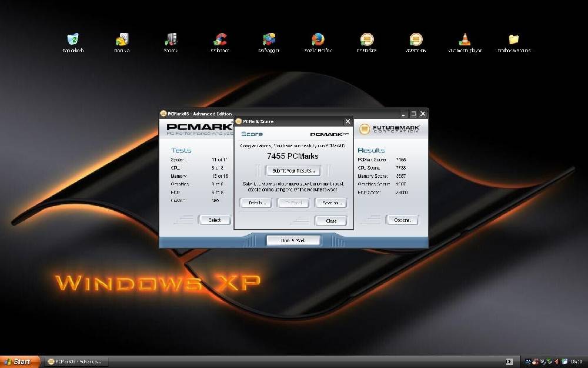The width and height of the screenshot is (588, 368).
Task: Click the Run PCMark button
Action: (x=293, y=240)
